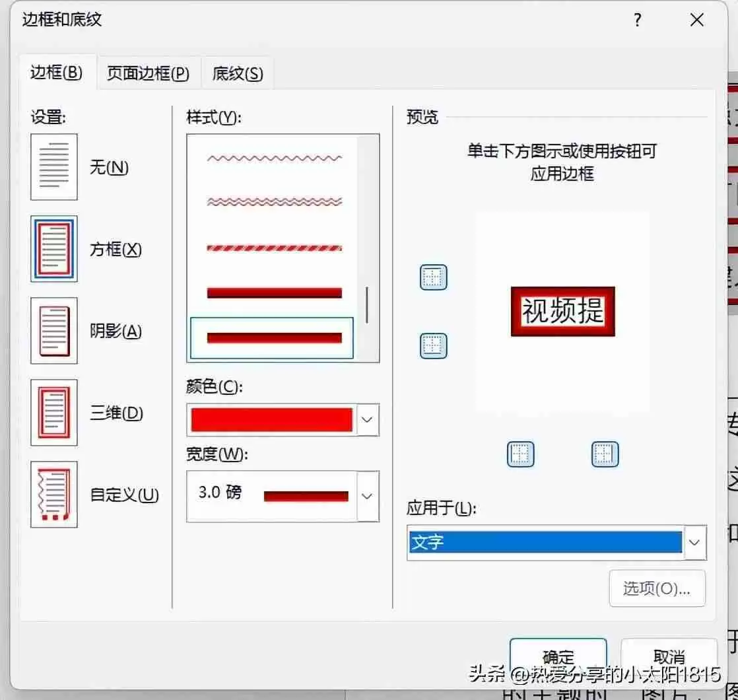Open the 宽度 (Width) dropdown
The width and height of the screenshot is (738, 700).
(367, 497)
